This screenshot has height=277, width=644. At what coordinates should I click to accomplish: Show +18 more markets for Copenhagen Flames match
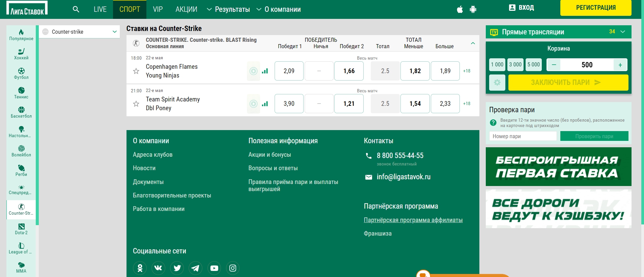(x=467, y=71)
